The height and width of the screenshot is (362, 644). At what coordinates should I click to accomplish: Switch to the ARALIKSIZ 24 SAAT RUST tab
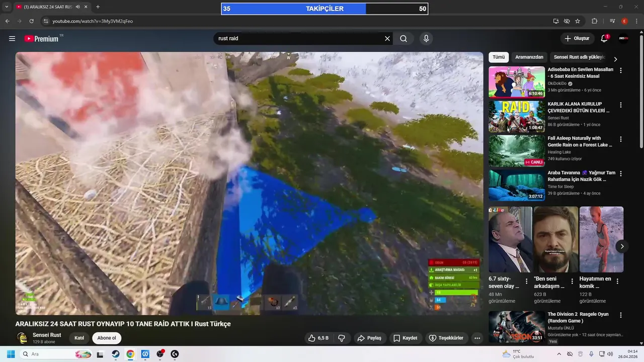(48, 7)
